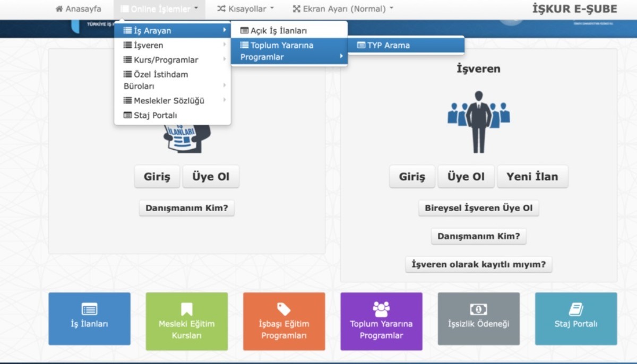
Task: Click the İşveren businessman group icon
Action: 479,122
